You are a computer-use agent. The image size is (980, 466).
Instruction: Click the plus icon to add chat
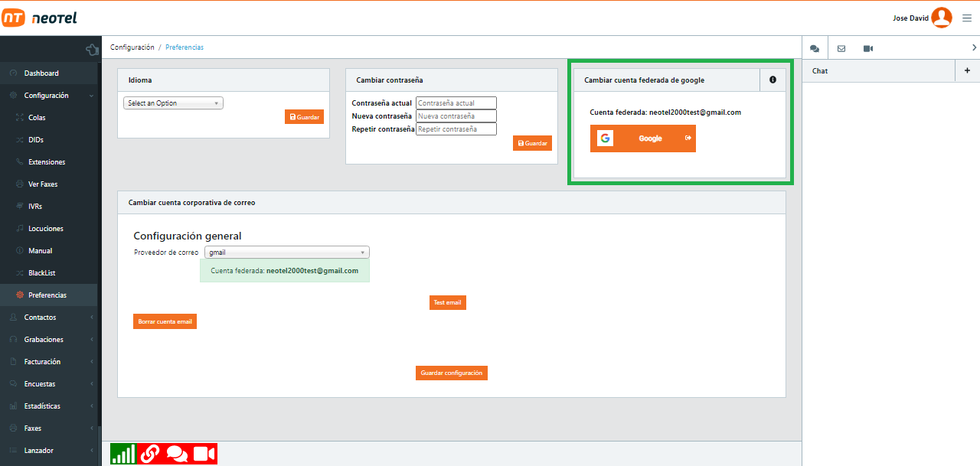tap(967, 70)
